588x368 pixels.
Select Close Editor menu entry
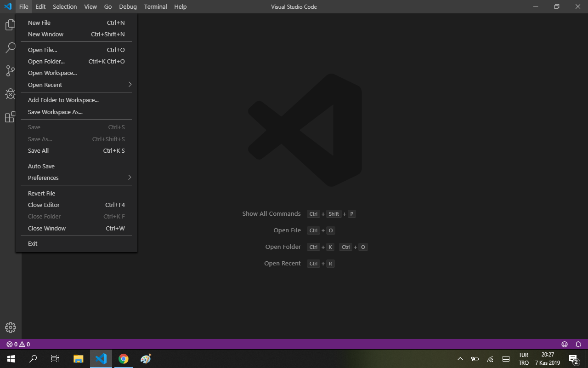(x=76, y=205)
